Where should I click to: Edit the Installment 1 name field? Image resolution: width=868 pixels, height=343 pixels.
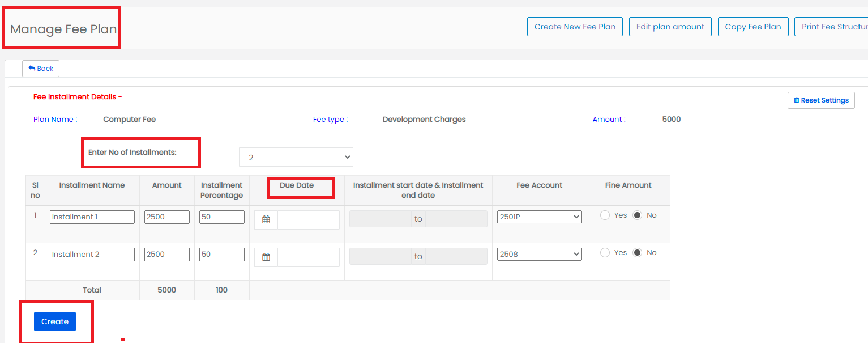pyautogui.click(x=92, y=217)
